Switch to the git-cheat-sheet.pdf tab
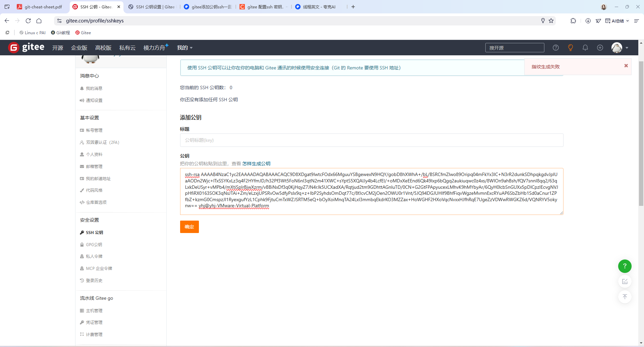Viewport: 644px width, 347px height. point(40,7)
